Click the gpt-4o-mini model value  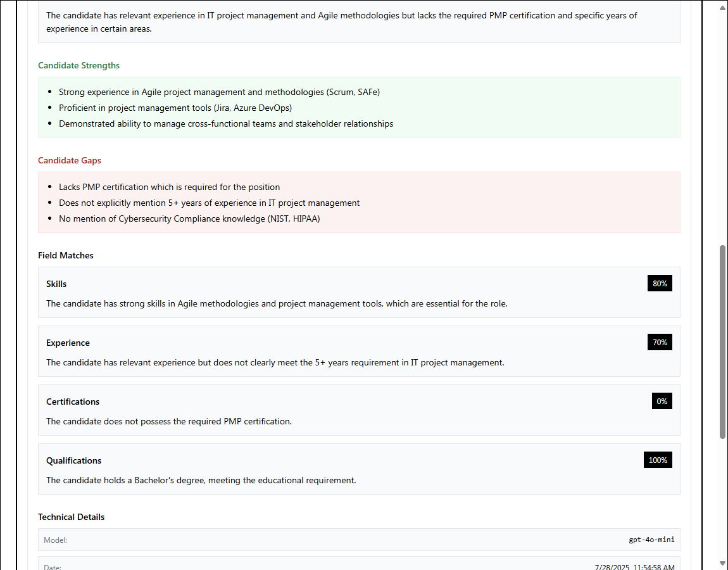click(x=651, y=540)
